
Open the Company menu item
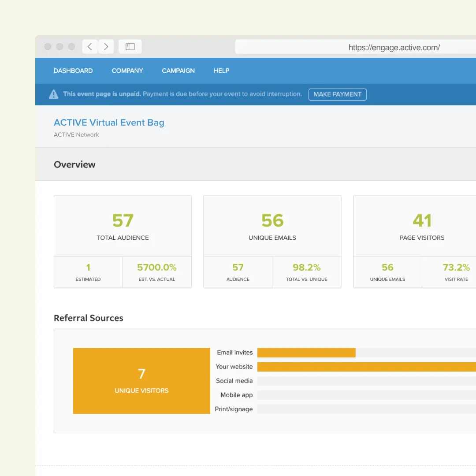(127, 71)
